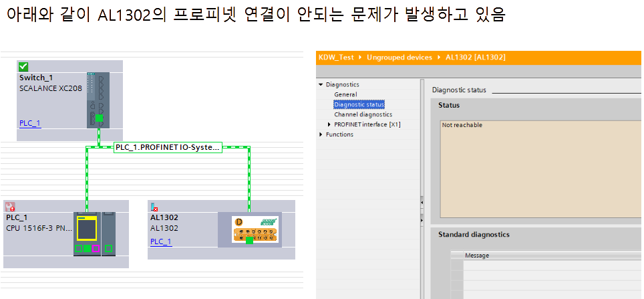Viewport: 644px width, 299px height.
Task: Select the orange AL1302 IO-Link master image
Action: [255, 229]
